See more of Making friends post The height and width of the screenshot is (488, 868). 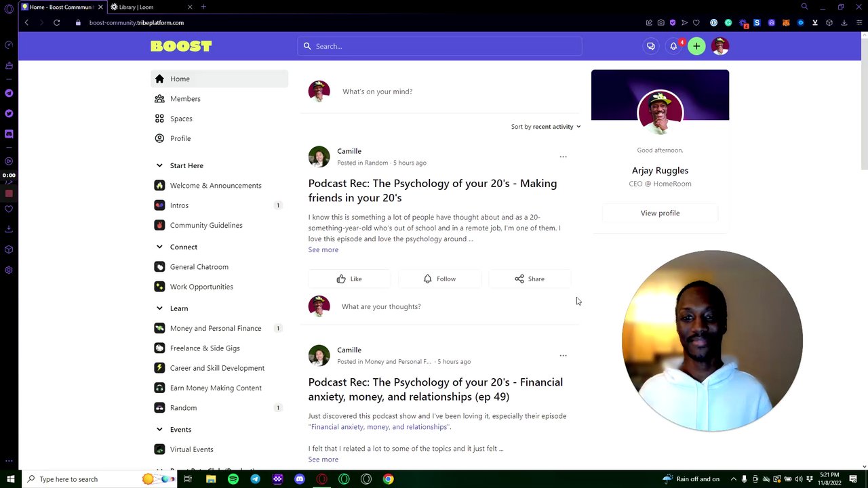point(323,249)
